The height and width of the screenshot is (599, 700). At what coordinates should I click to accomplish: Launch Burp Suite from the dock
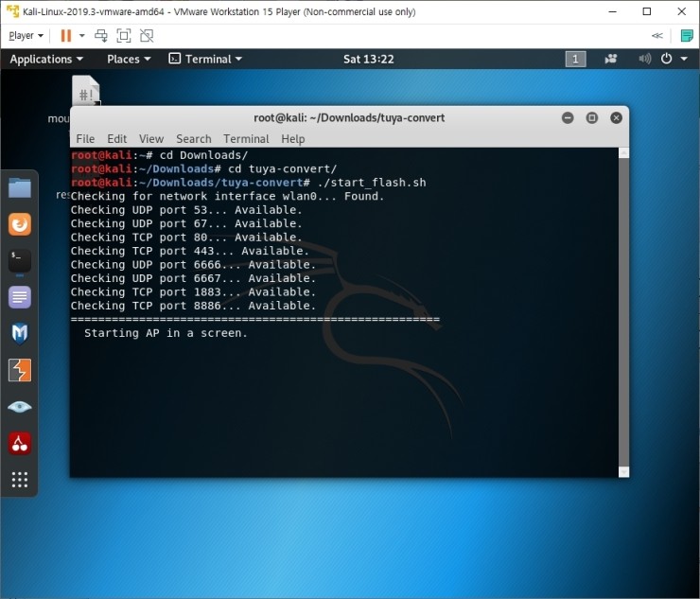[x=20, y=370]
